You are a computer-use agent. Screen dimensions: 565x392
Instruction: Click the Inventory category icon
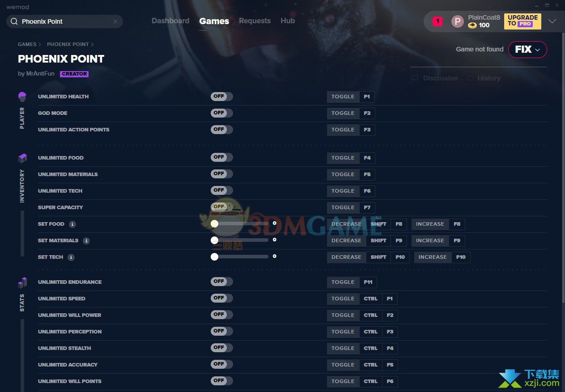coord(22,158)
